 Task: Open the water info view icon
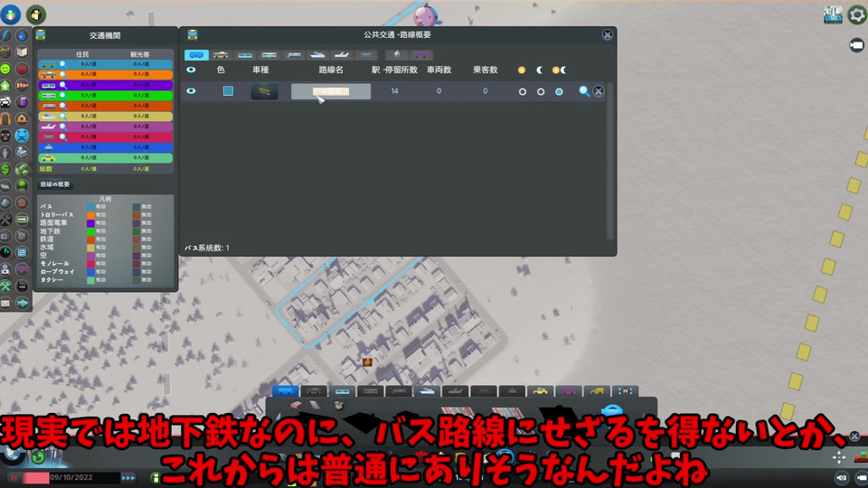pos(22,35)
